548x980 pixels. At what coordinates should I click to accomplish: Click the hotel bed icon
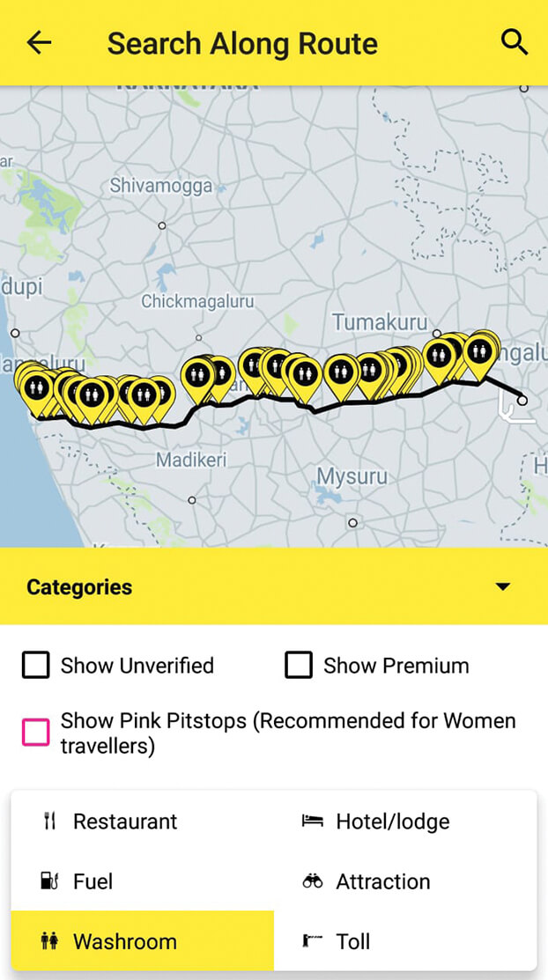[x=312, y=821]
